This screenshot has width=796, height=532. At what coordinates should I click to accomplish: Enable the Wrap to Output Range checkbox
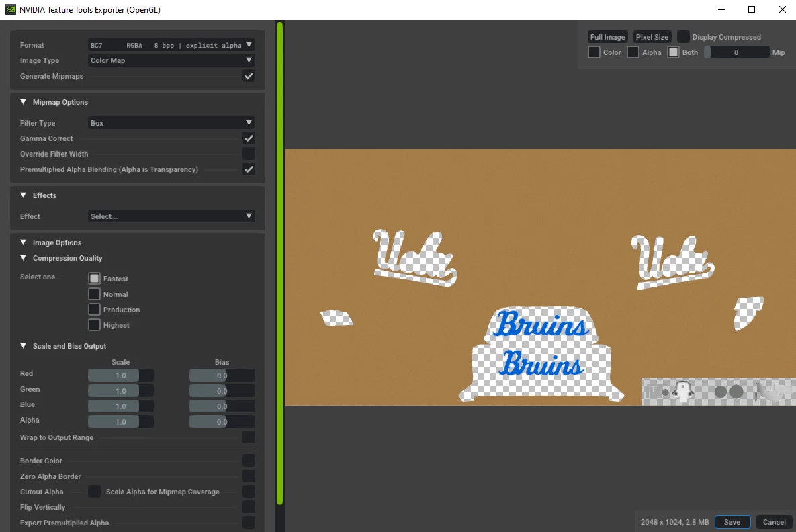(249, 437)
